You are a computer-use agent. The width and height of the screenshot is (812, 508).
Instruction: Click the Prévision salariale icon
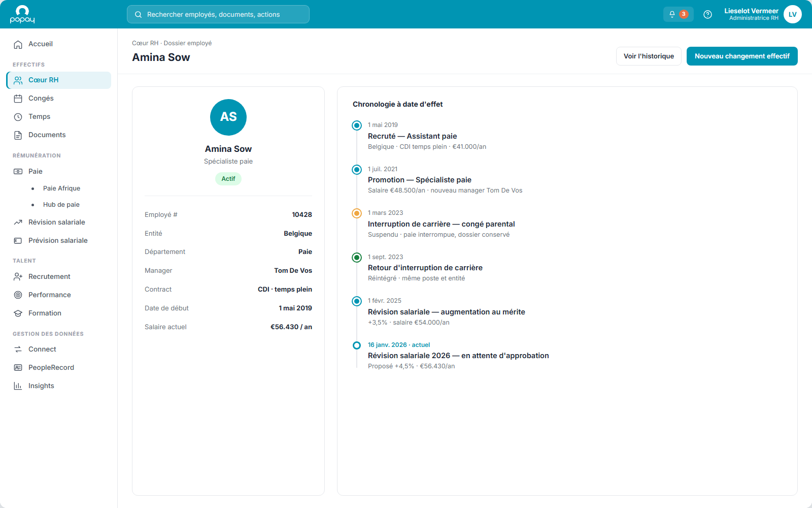coord(18,241)
